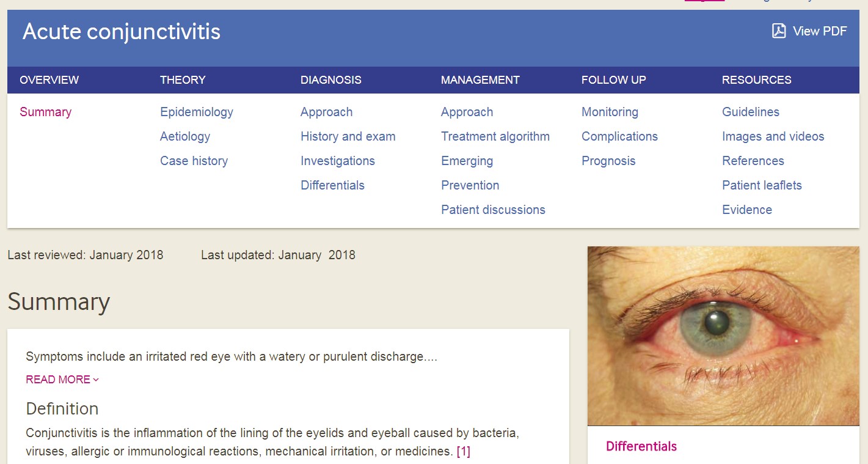Open the Case history page
Image resolution: width=868 pixels, height=464 pixels.
pyautogui.click(x=194, y=161)
